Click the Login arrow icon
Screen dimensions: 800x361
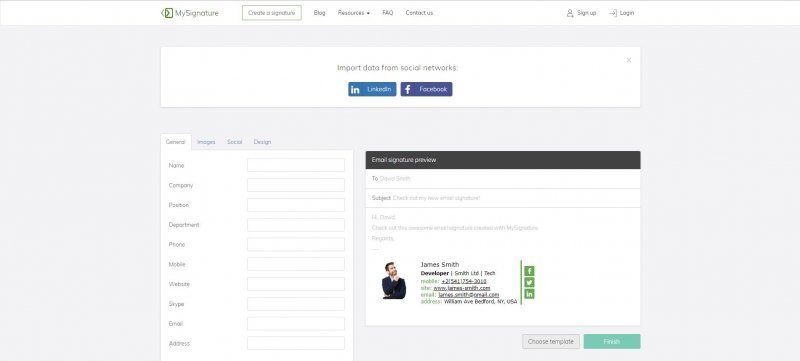(613, 13)
